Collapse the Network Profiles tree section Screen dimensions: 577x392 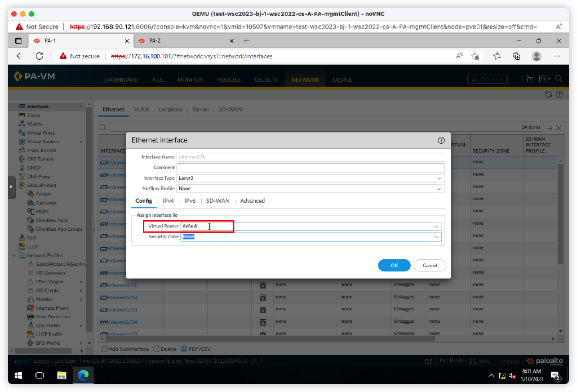pos(12,255)
